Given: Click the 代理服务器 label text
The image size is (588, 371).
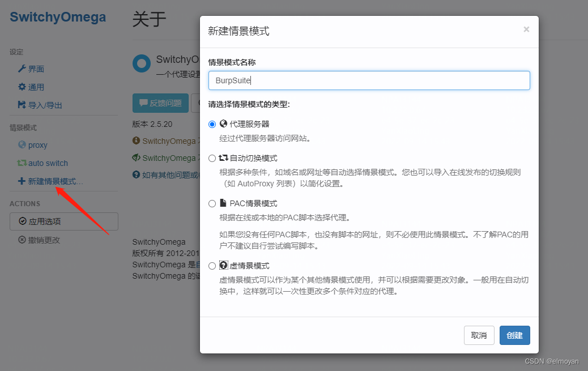Looking at the screenshot, I should coord(249,124).
